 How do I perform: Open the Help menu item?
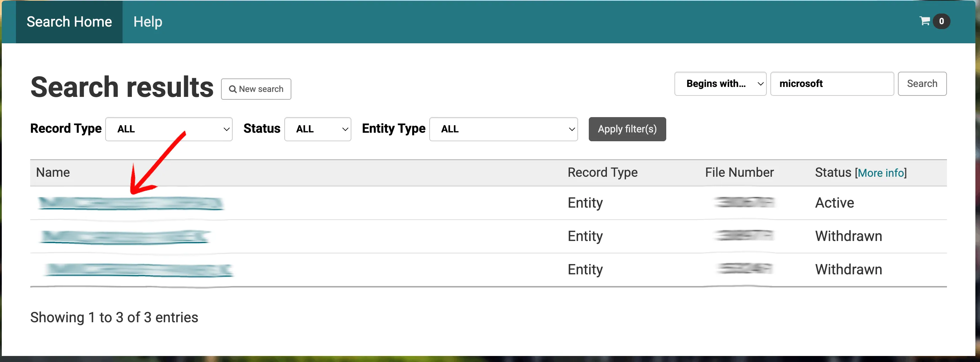click(x=147, y=22)
